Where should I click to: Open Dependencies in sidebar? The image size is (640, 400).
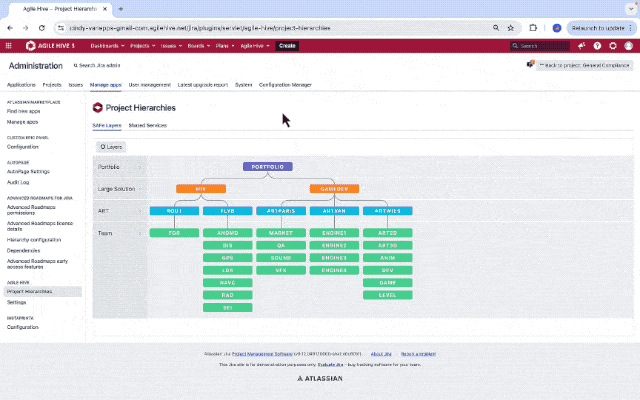click(x=23, y=250)
